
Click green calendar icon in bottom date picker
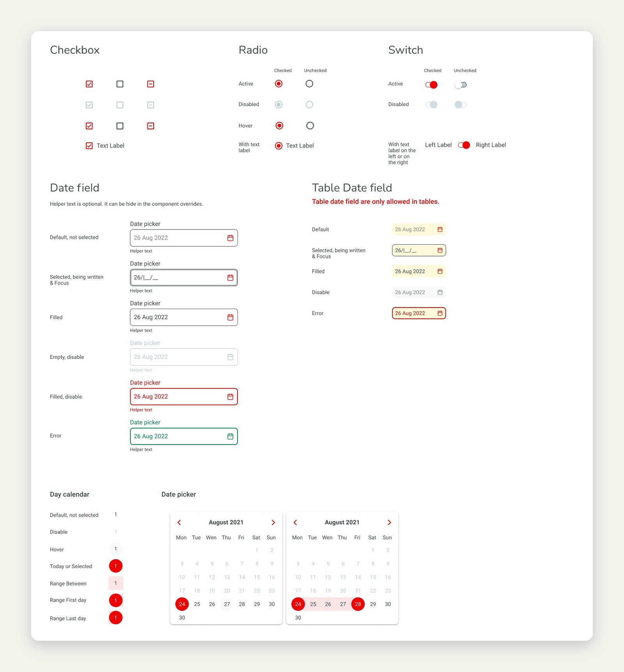click(x=230, y=436)
